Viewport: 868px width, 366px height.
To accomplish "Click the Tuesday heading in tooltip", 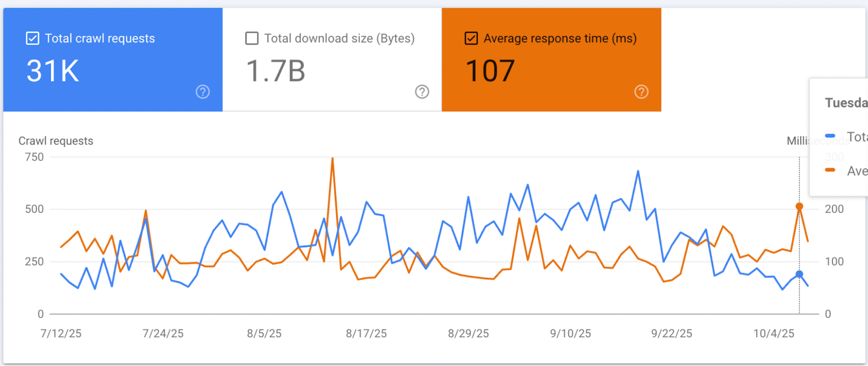I will pyautogui.click(x=846, y=103).
